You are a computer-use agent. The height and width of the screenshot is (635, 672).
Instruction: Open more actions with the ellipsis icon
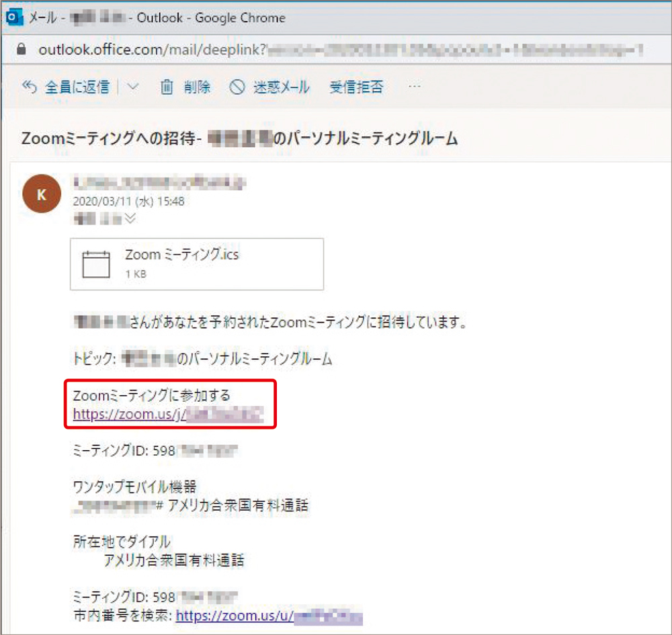pyautogui.click(x=415, y=87)
